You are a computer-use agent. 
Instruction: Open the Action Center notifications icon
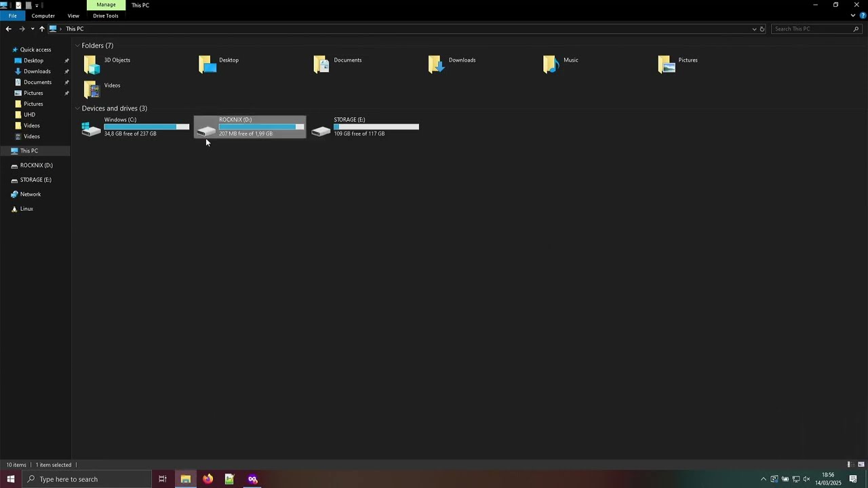(x=854, y=479)
